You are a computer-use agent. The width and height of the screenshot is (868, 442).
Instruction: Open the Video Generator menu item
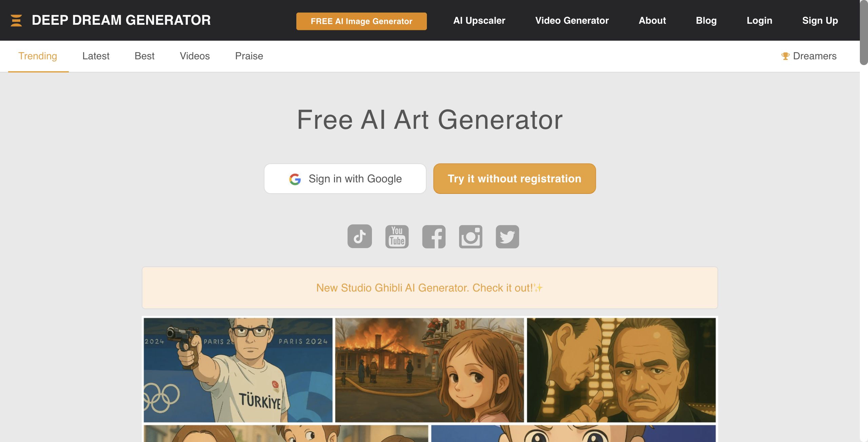(x=572, y=20)
